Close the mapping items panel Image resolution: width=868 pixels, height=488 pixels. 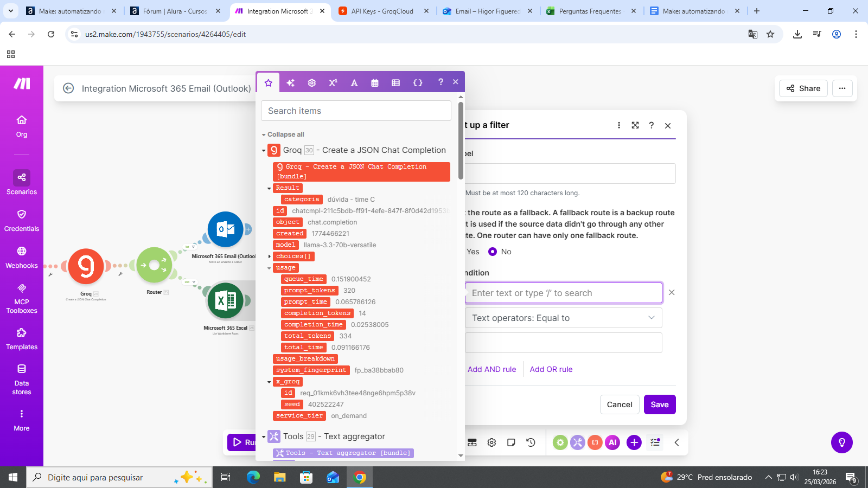tap(456, 82)
